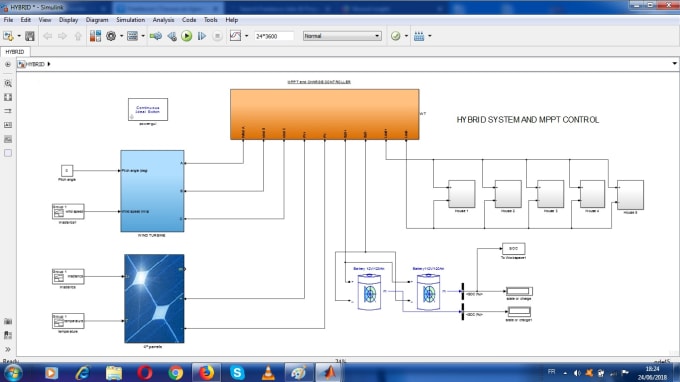This screenshot has height=382, width=680.
Task: Open the Diagram menu
Action: [97, 20]
